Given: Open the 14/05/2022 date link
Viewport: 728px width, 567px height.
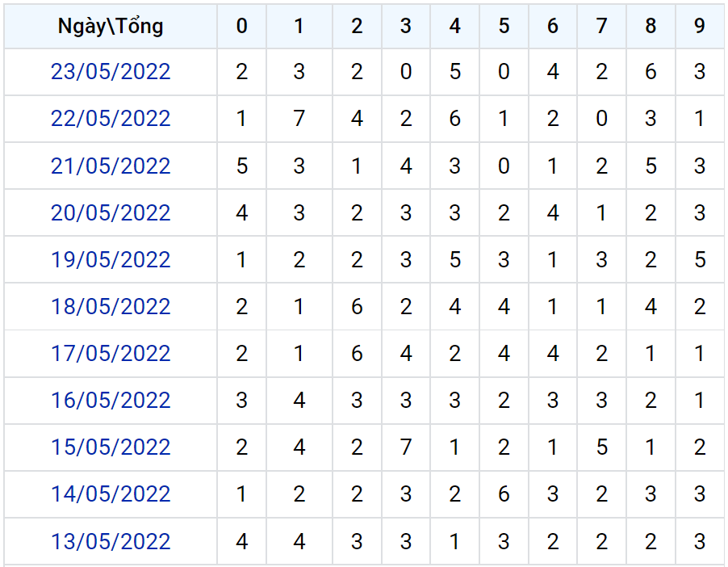Looking at the screenshot, I should 111,494.
